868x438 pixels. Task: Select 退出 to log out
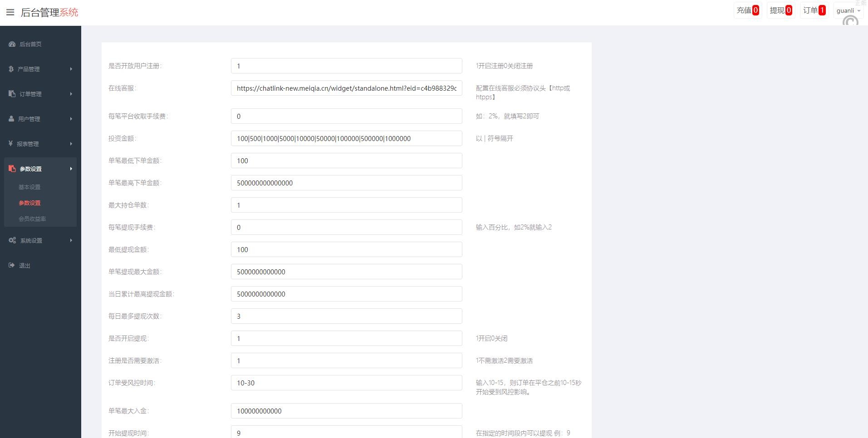tap(25, 265)
